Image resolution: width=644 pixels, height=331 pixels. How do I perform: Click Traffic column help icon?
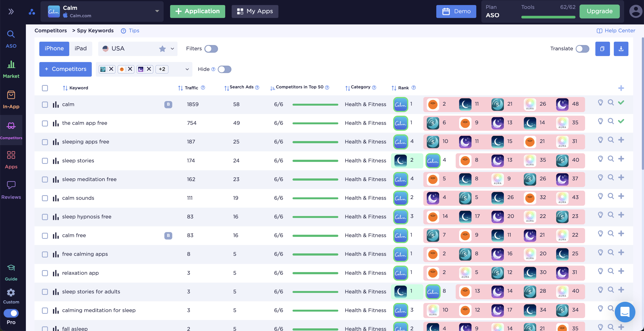[203, 87]
